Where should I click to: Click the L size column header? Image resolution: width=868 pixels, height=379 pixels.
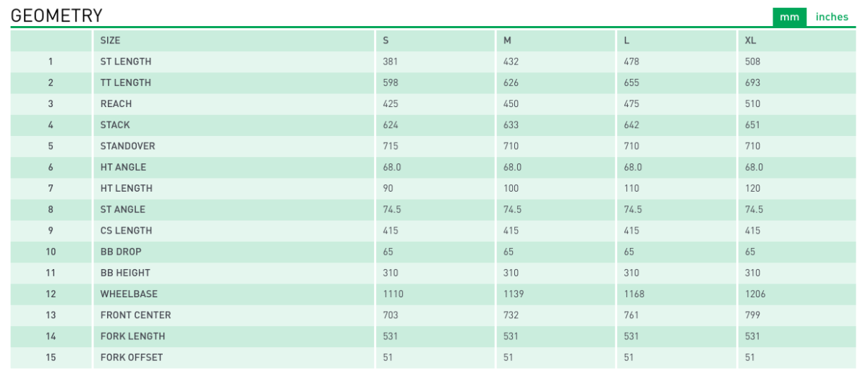(x=626, y=41)
